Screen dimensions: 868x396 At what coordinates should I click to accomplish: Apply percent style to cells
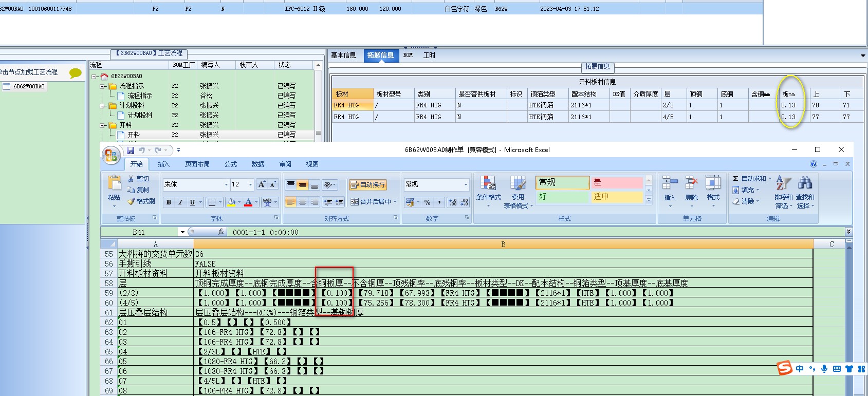(x=428, y=202)
